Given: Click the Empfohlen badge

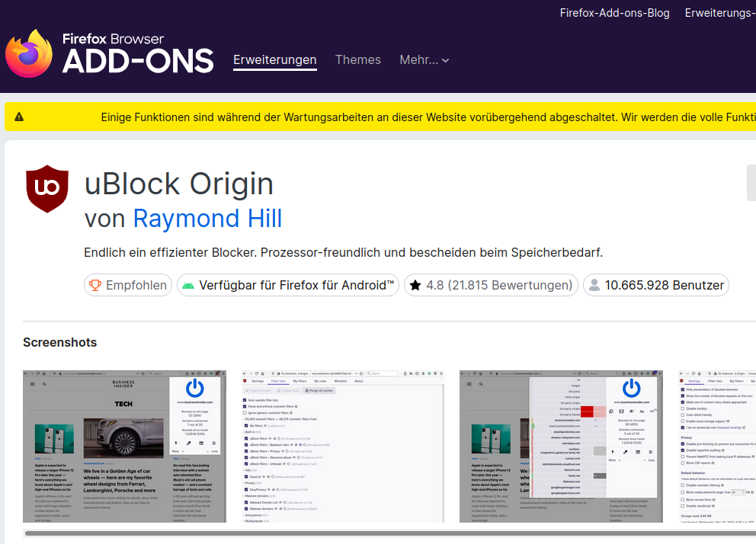Looking at the screenshot, I should point(128,285).
